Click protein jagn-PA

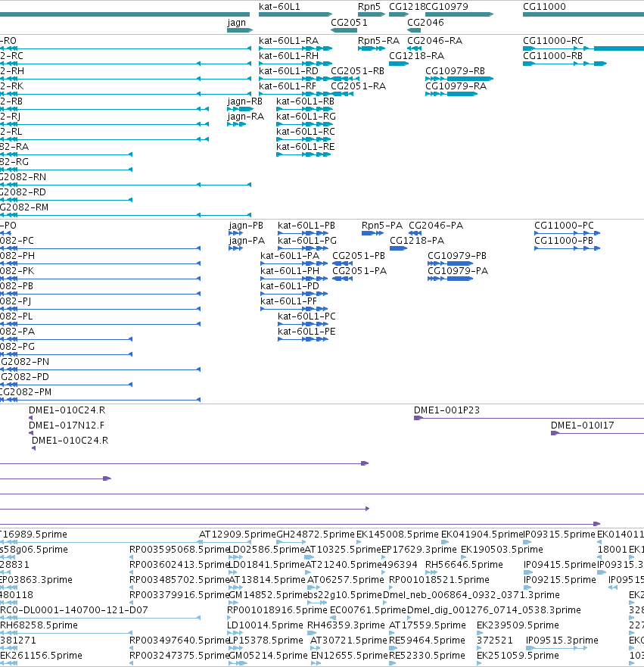click(x=247, y=241)
